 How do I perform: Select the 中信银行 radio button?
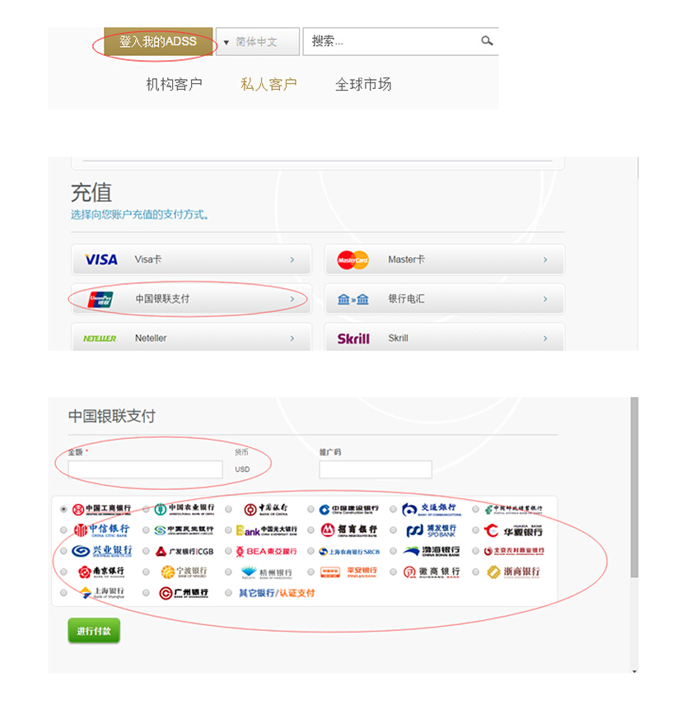[x=63, y=530]
